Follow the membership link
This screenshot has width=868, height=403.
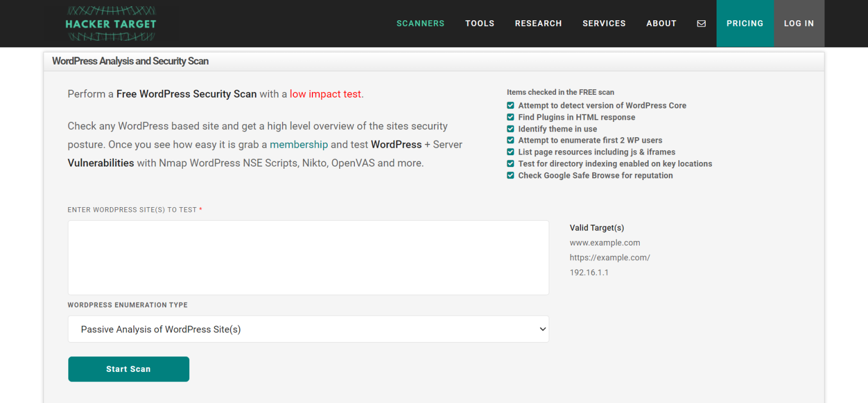(x=299, y=144)
